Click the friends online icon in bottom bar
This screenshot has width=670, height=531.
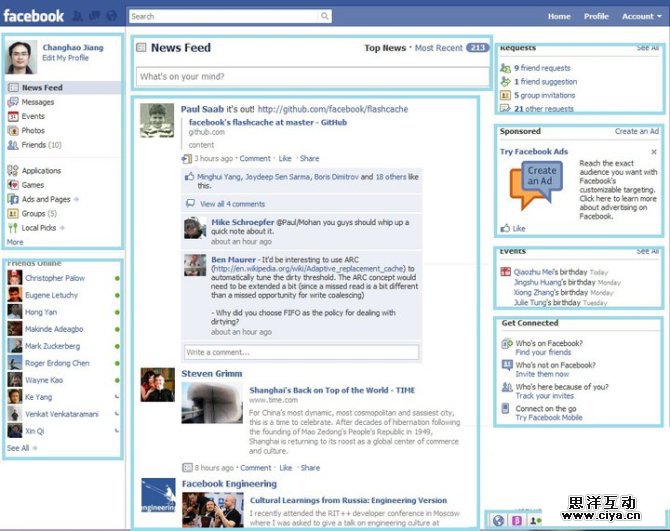(x=535, y=520)
